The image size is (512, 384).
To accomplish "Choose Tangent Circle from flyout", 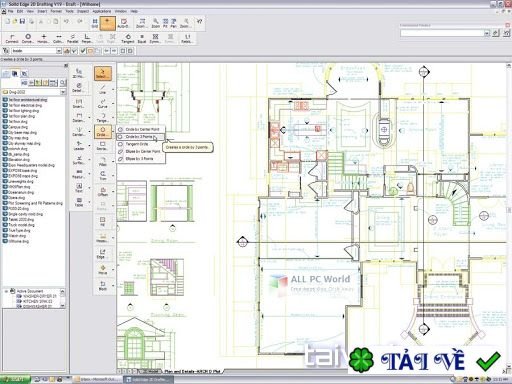I will (140, 144).
